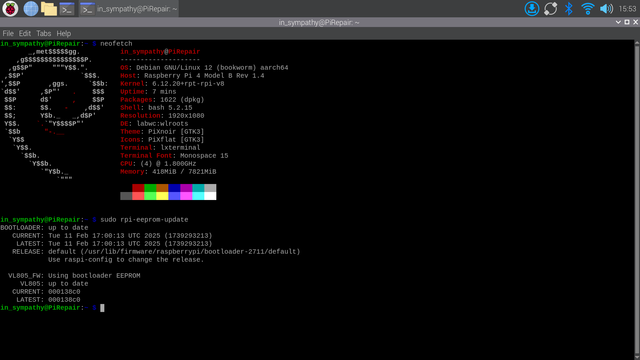Image resolution: width=640 pixels, height=360 pixels.
Task: Click 'Use raspi-config to change the release.'
Action: click(126, 260)
